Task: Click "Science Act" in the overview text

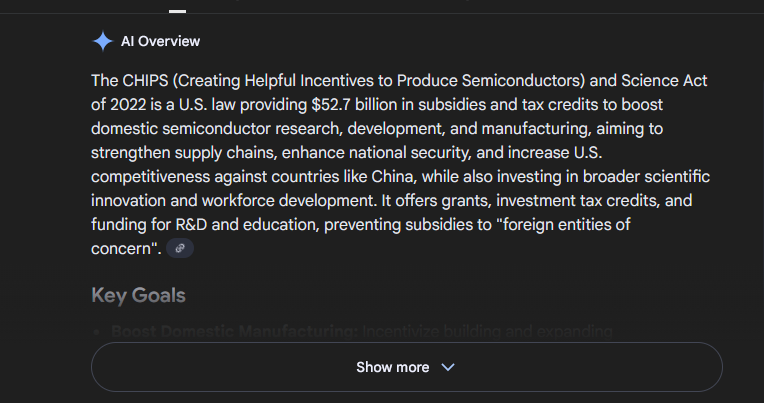Action: 663,80
